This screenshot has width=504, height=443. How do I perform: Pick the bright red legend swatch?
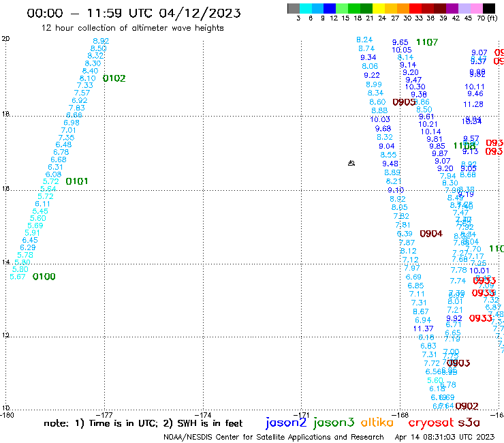(x=415, y=8)
